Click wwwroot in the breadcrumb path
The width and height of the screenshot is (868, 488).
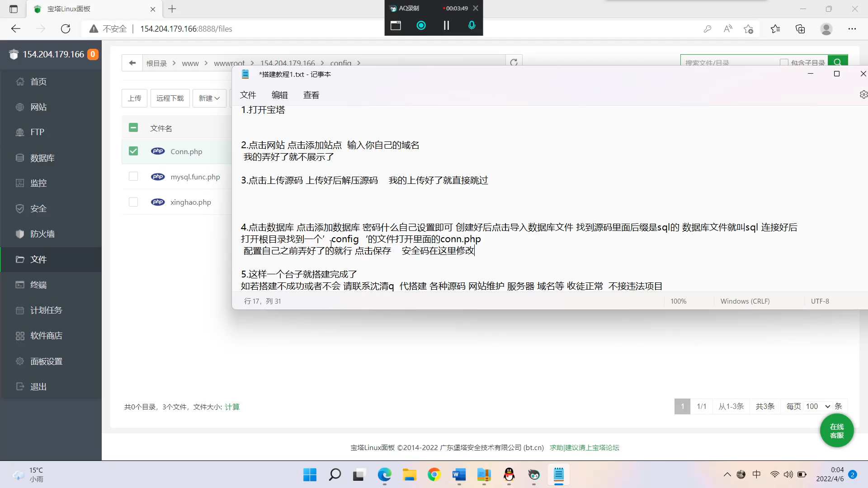[229, 63]
